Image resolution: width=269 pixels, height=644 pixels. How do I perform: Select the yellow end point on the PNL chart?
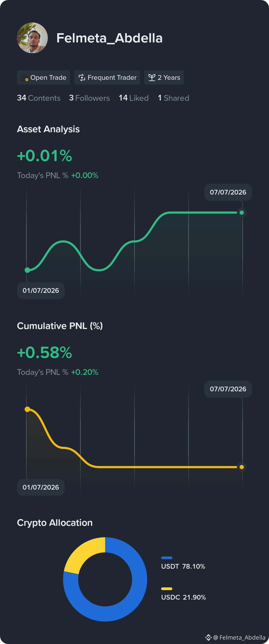(242, 467)
